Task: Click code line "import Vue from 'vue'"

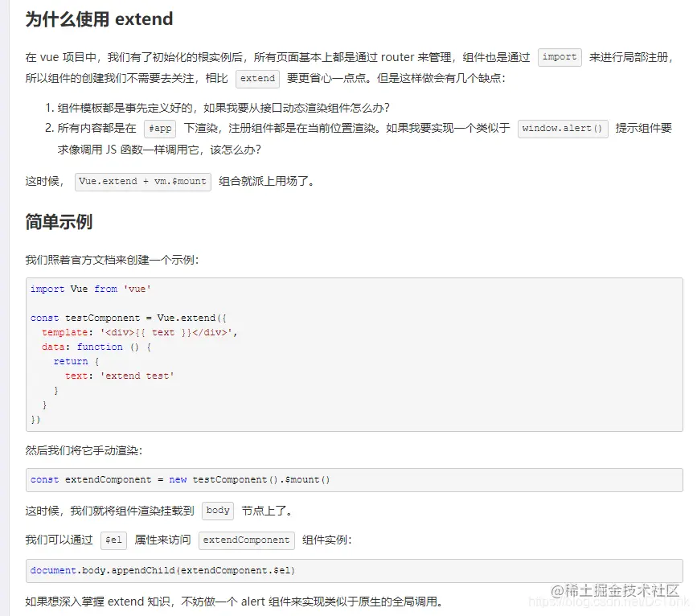Action: pos(91,289)
